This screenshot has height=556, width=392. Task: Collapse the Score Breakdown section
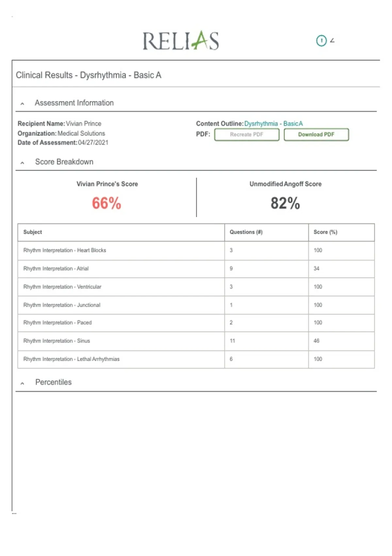(22, 163)
